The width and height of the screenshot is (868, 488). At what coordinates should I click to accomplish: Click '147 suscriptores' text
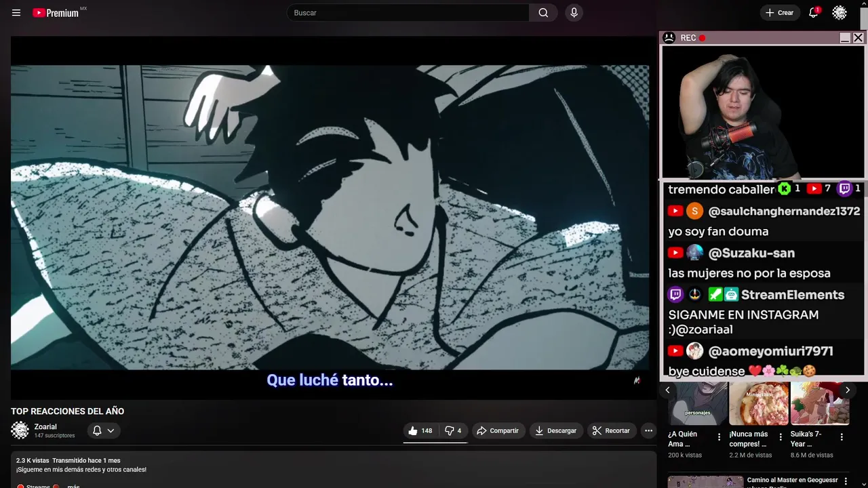click(x=54, y=436)
